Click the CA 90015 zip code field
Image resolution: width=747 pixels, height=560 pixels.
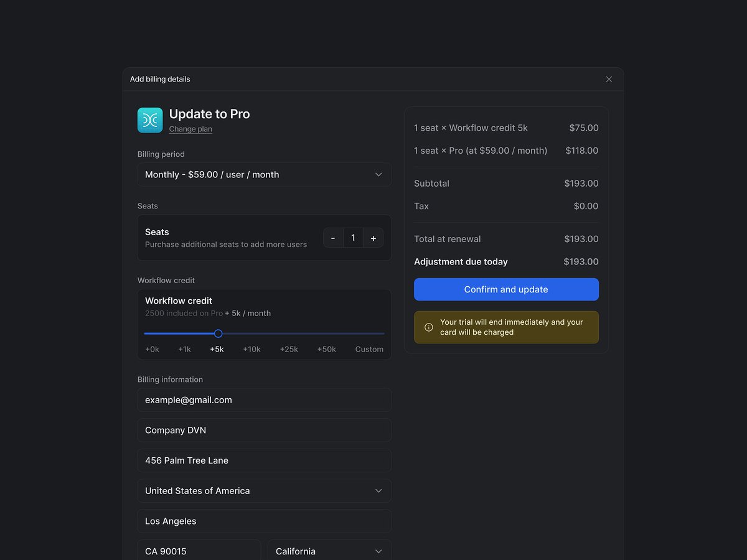pos(199,551)
